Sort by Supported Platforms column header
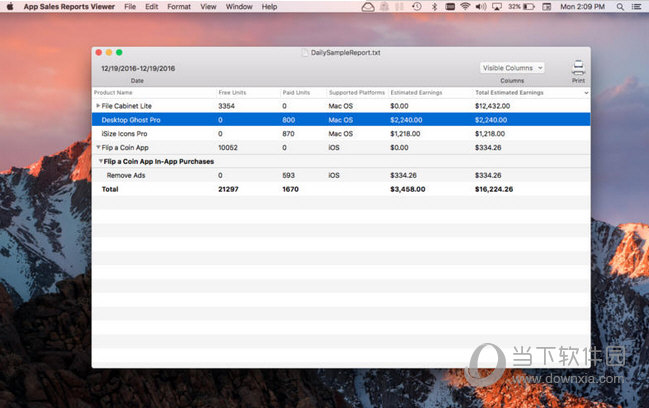Viewport: 649px width, 408px height. point(357,93)
